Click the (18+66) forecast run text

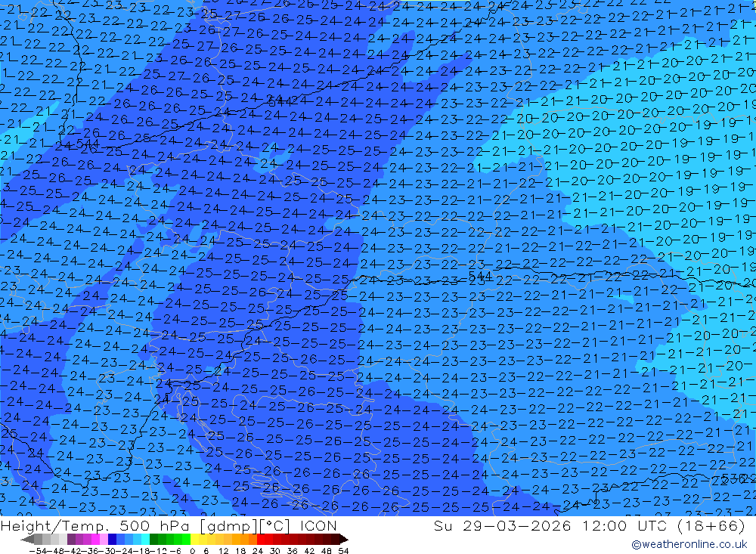pos(711,525)
